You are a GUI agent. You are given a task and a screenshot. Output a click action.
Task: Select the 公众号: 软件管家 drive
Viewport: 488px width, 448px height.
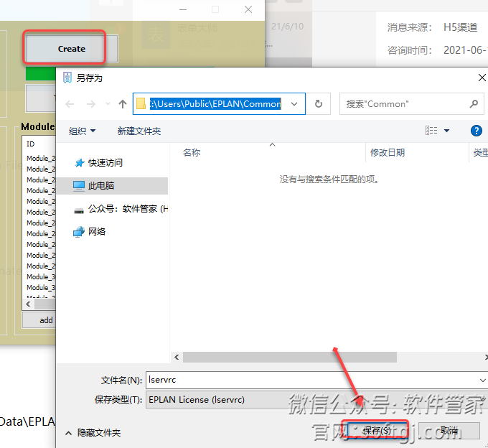tap(121, 209)
